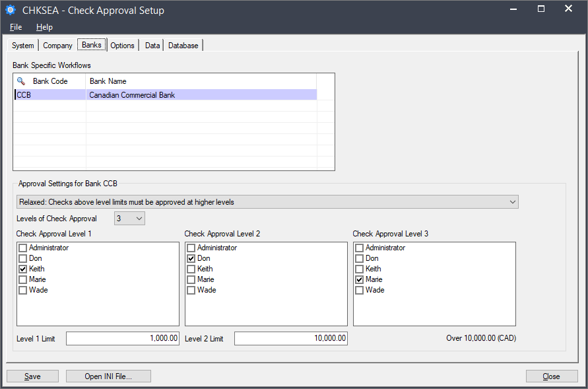
Task: Open the File menu
Action: pyautogui.click(x=16, y=27)
